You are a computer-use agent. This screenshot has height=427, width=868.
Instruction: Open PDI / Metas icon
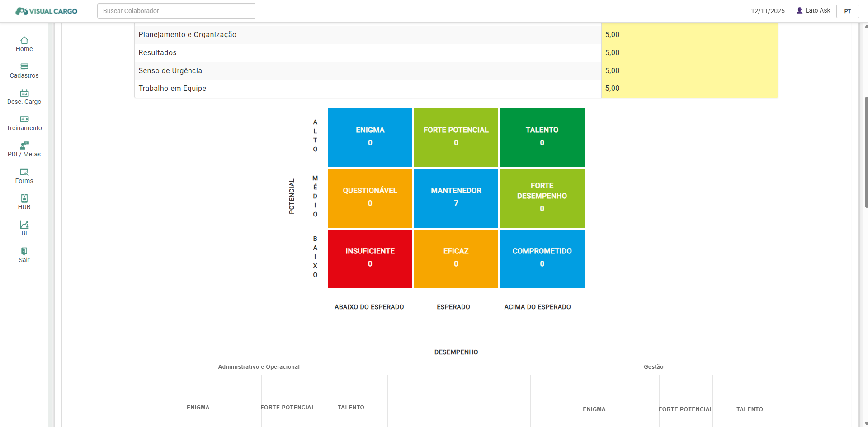pyautogui.click(x=24, y=145)
